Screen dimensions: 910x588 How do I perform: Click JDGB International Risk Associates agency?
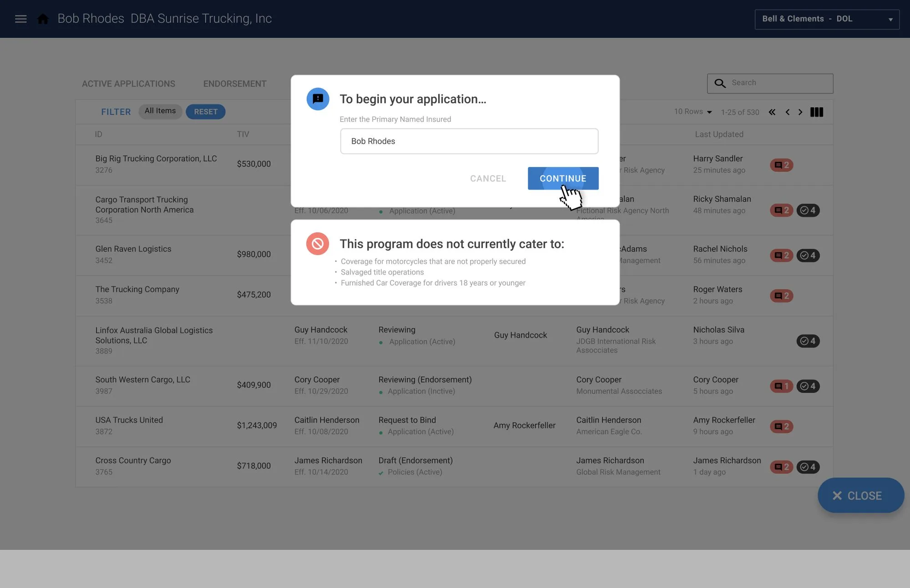tap(616, 346)
